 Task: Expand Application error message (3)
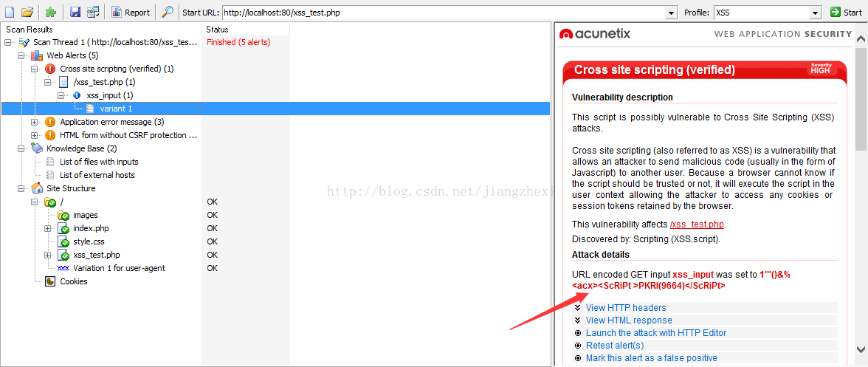(x=35, y=122)
